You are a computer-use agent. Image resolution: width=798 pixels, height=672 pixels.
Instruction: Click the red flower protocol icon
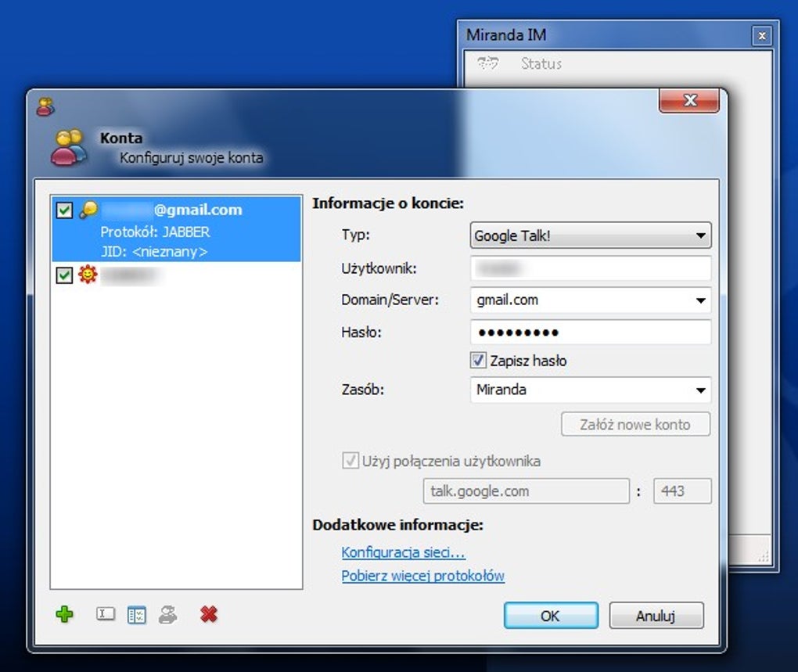88,275
